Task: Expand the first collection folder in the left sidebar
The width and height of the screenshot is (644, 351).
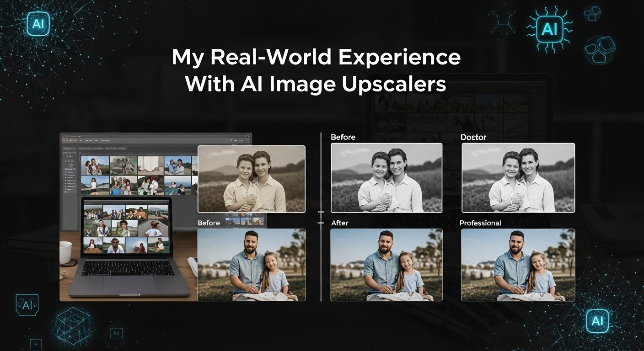Action: pos(69,173)
